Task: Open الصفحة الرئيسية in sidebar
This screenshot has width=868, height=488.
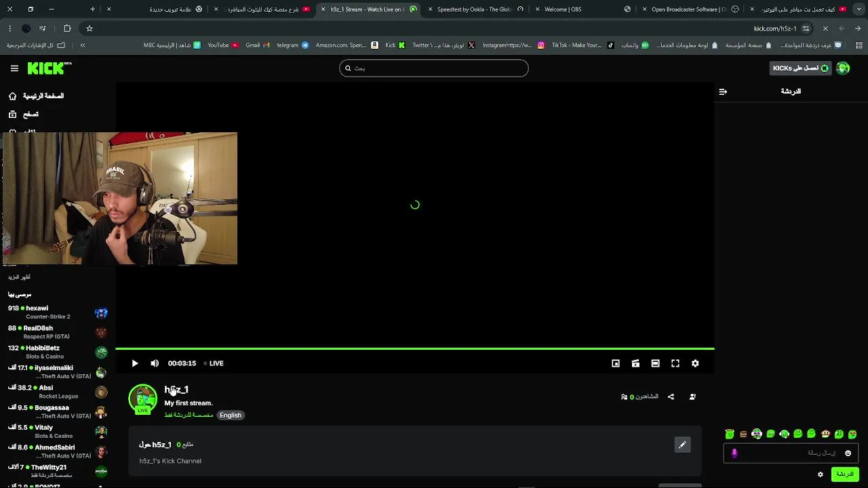Action: coord(37,96)
